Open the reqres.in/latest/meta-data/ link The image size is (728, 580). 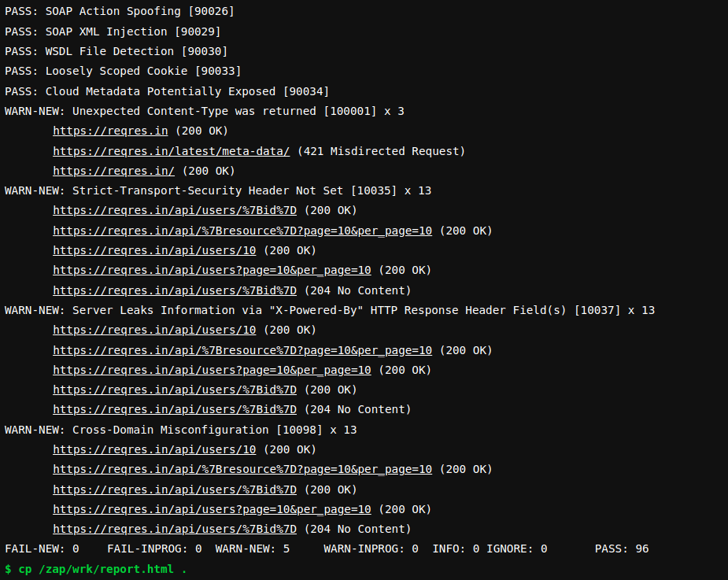171,151
